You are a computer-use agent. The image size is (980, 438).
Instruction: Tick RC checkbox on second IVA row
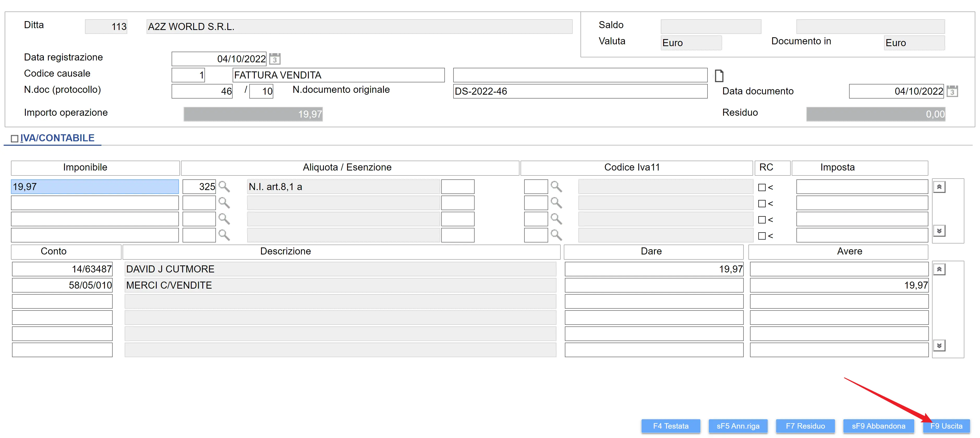pyautogui.click(x=762, y=204)
